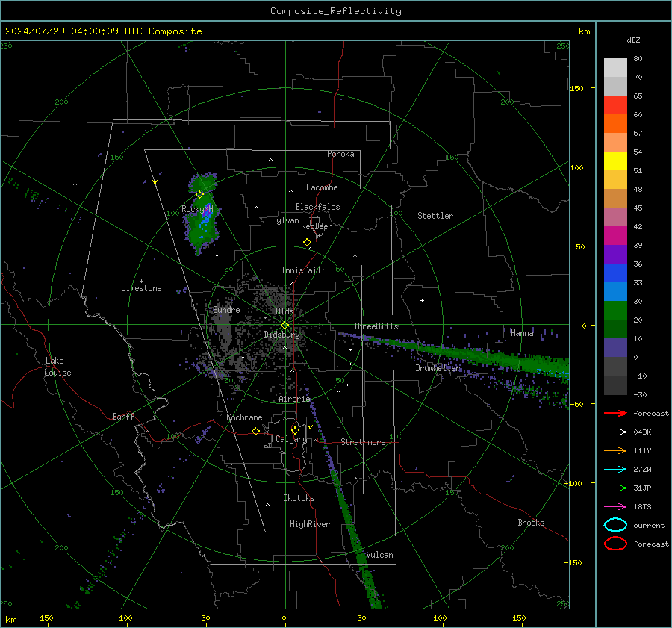Click the Brooks city label

pyautogui.click(x=531, y=523)
